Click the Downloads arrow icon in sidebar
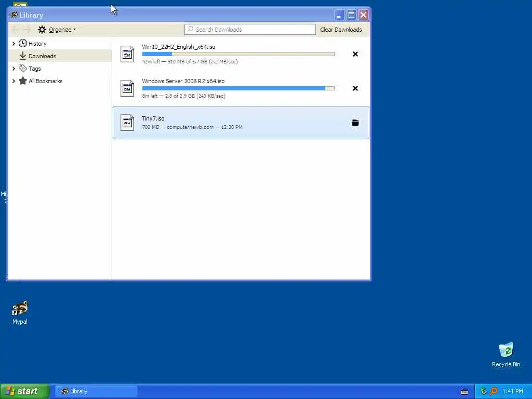 pyautogui.click(x=23, y=56)
